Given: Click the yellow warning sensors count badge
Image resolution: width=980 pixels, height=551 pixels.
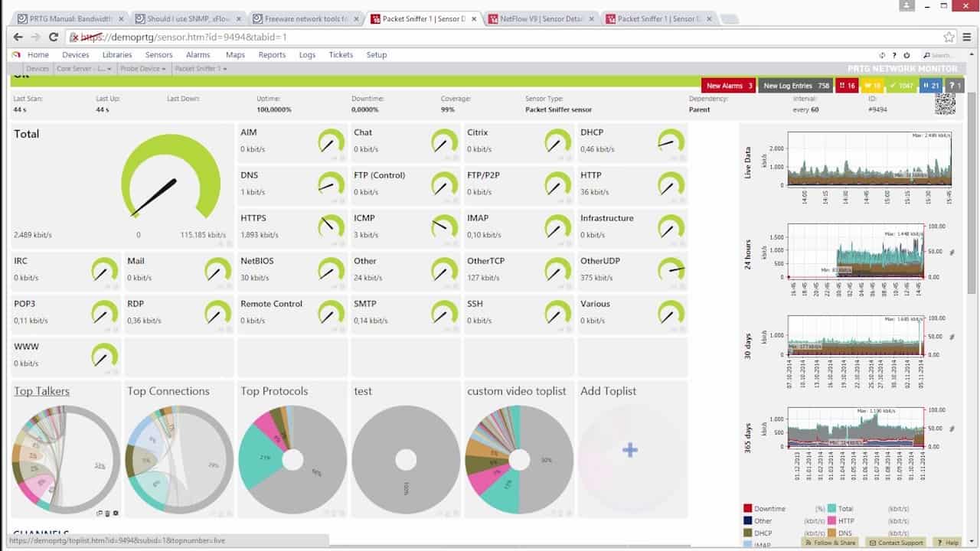Looking at the screenshot, I should (x=872, y=86).
